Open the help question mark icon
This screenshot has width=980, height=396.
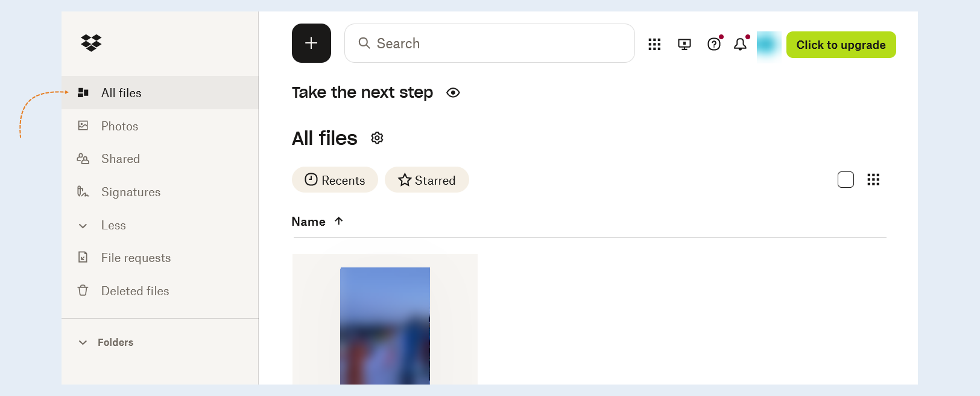(x=714, y=44)
